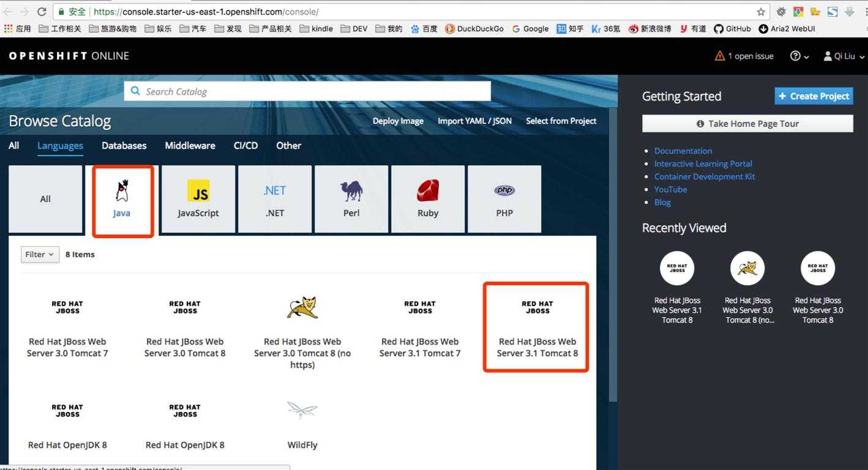
Task: Choose the .NET language tile
Action: point(275,199)
